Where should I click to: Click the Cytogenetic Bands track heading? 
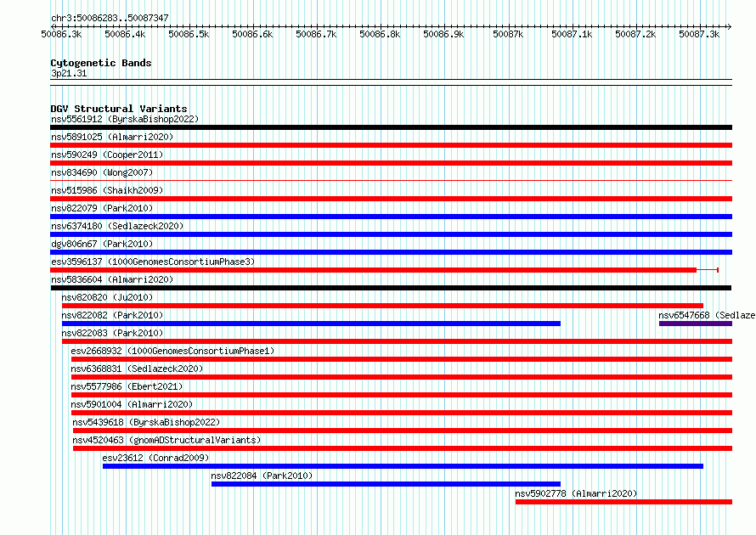tap(101, 63)
